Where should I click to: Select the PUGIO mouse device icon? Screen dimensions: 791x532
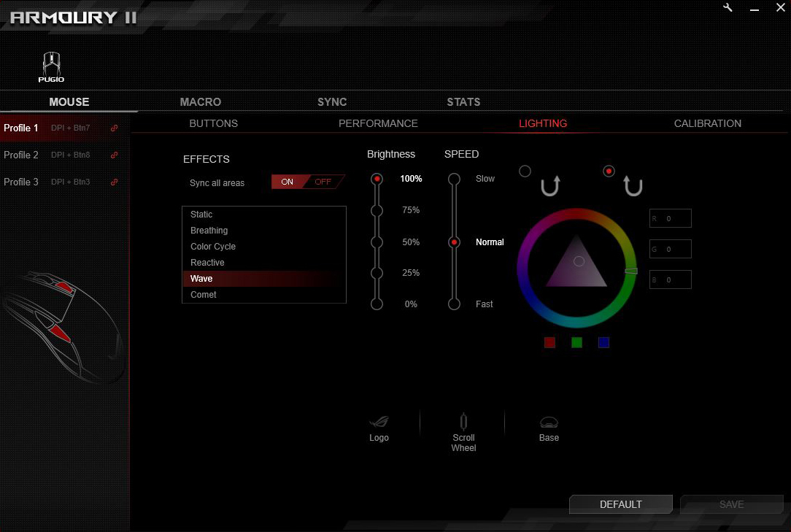(x=52, y=66)
